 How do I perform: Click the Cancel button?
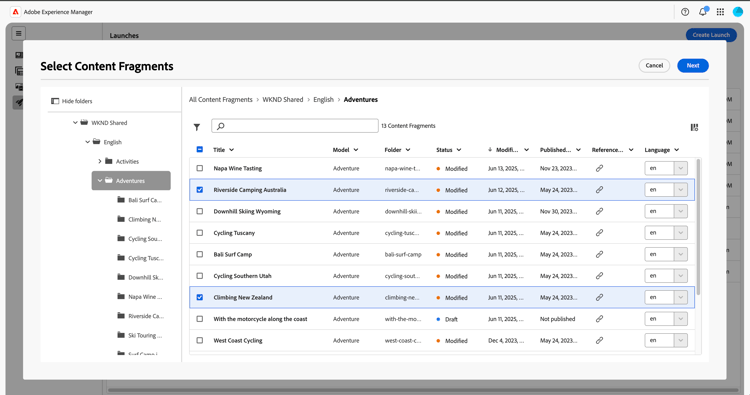[x=654, y=66]
